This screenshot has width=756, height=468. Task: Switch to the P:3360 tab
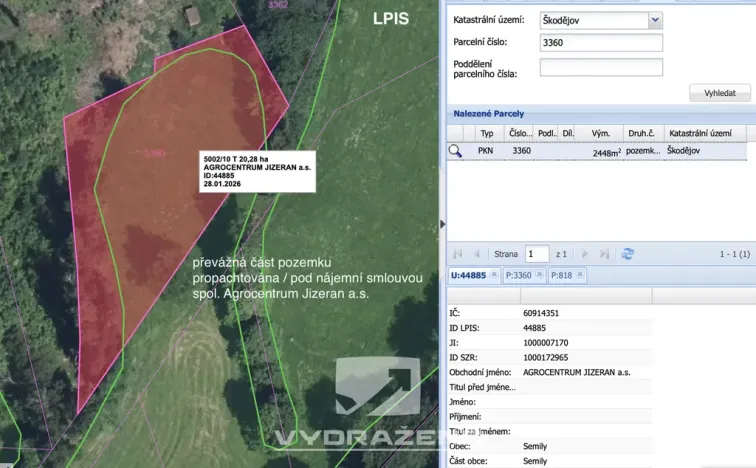(x=518, y=275)
